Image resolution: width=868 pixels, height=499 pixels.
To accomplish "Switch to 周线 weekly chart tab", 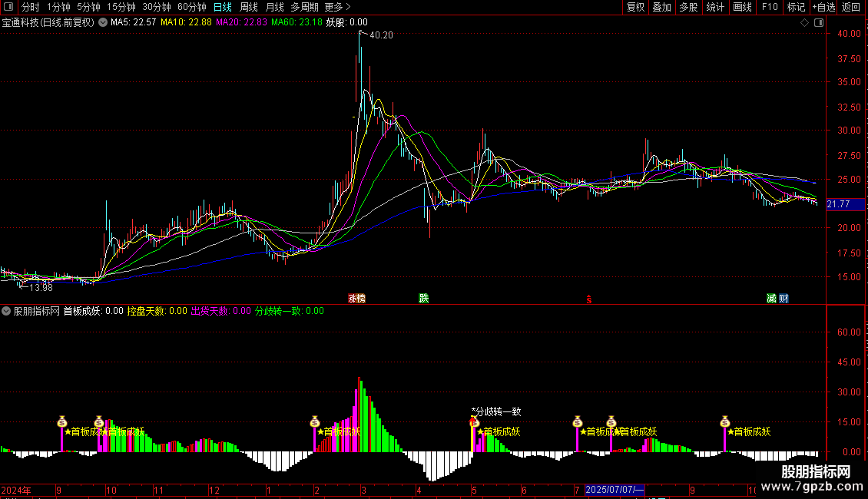I will 249,7.
